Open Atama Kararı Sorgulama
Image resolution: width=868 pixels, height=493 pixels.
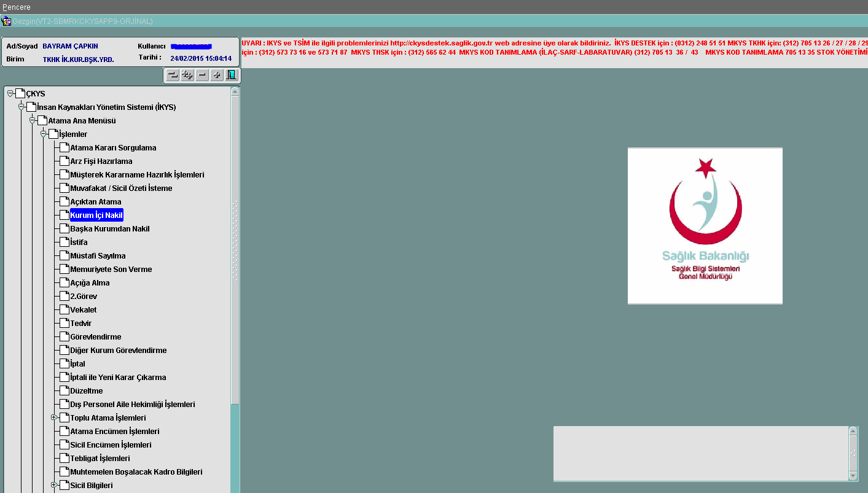(113, 148)
